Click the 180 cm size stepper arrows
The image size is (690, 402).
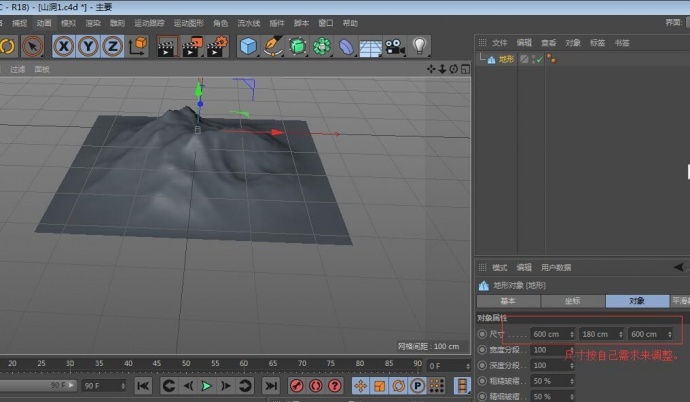[619, 334]
